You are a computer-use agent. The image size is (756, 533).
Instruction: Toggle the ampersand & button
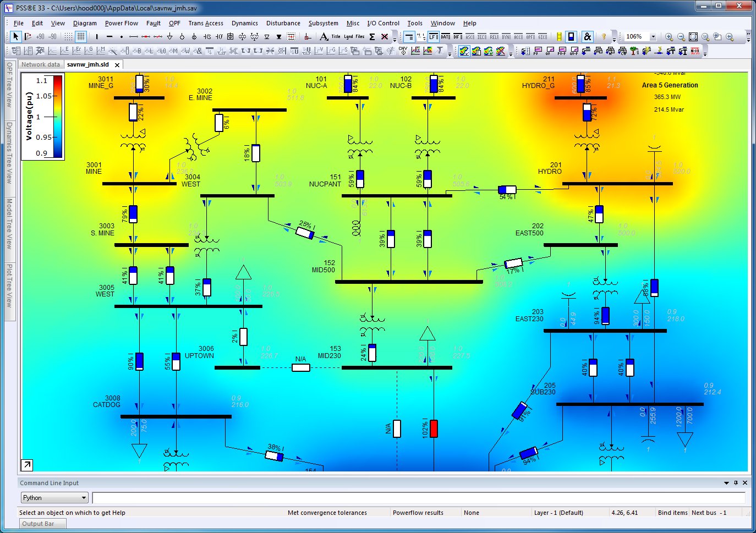coord(587,37)
